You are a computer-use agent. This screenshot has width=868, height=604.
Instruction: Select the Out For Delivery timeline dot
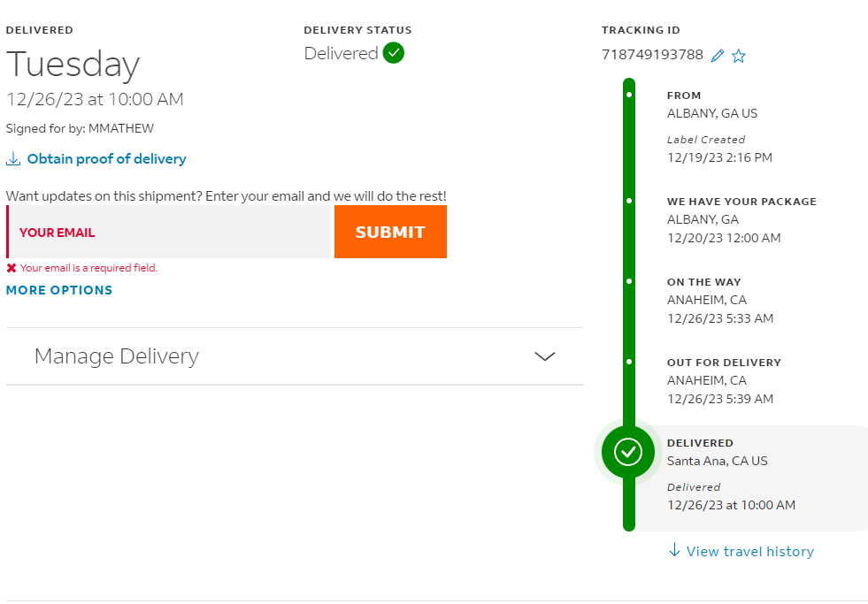point(629,362)
